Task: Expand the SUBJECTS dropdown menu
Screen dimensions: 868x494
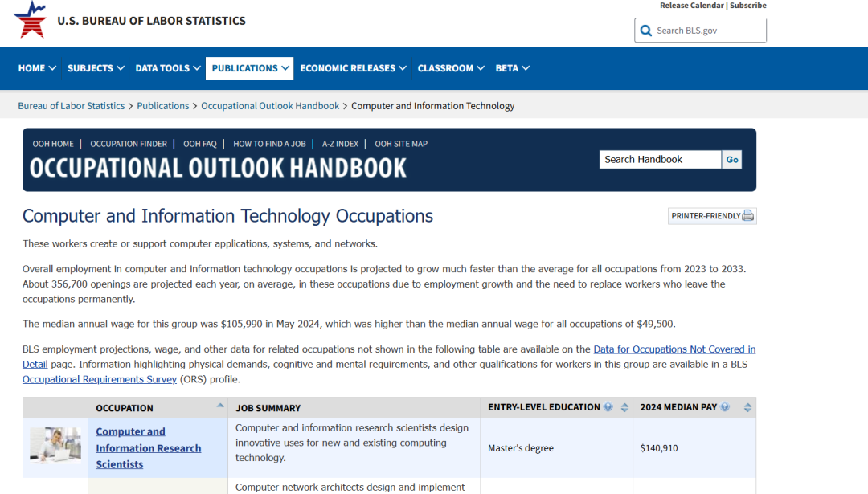Action: pos(95,68)
